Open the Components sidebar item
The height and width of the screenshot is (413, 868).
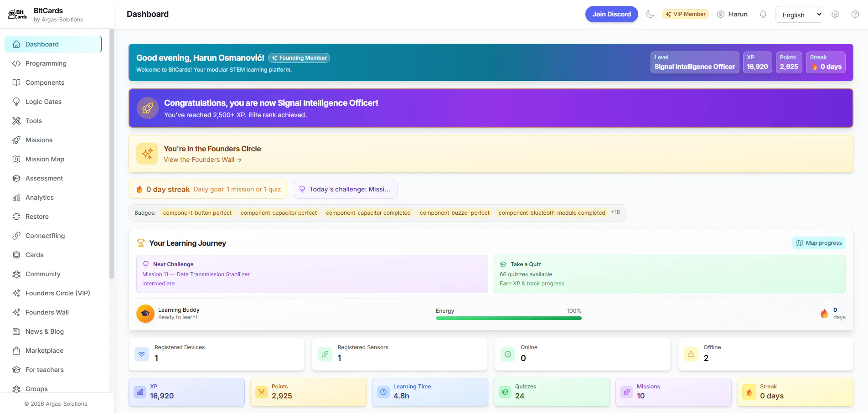[x=53, y=83]
